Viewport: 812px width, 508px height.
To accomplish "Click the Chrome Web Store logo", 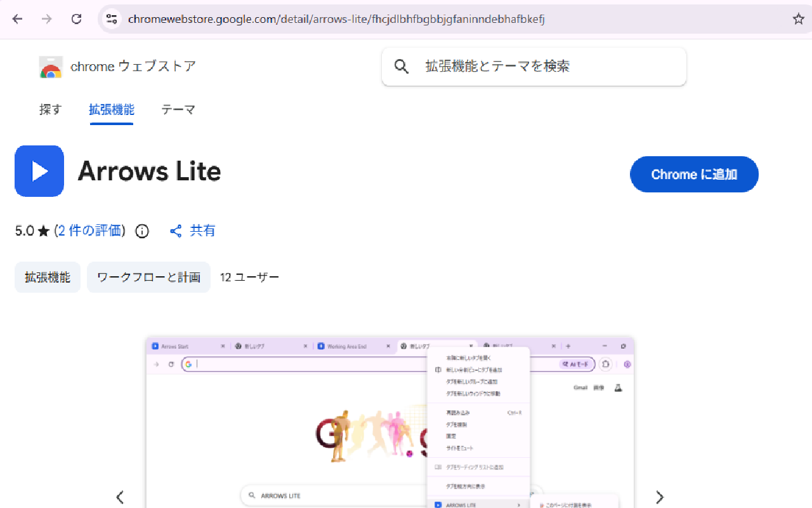I will [51, 67].
